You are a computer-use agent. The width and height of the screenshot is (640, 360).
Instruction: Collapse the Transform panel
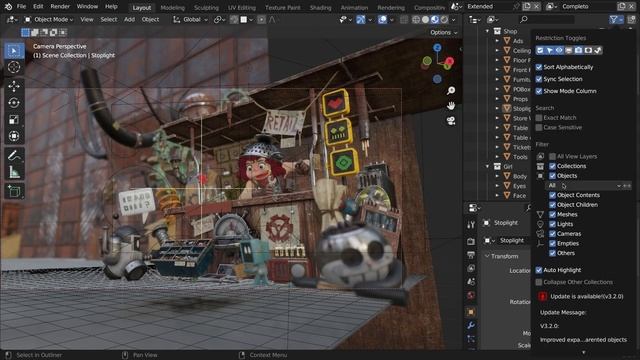(487, 256)
